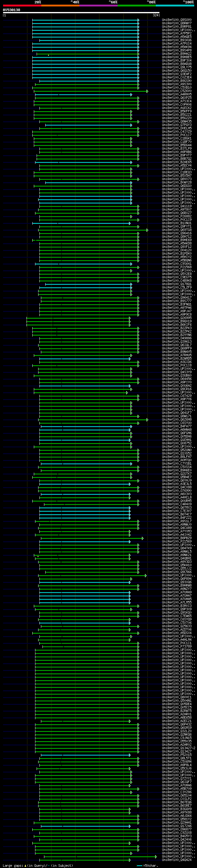Click hit label UniRef100_B9HA22
The height and width of the screenshot is (868, 197).
click(177, 54)
